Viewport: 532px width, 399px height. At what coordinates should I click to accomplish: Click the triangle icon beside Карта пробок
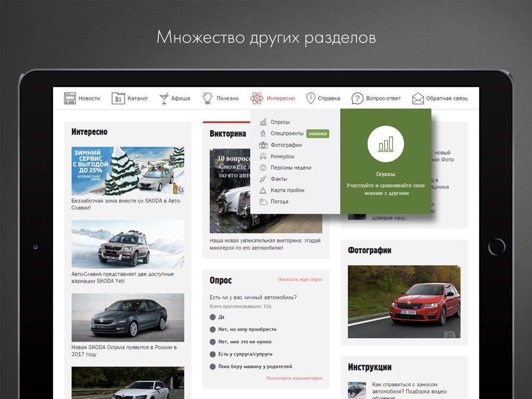click(x=263, y=190)
